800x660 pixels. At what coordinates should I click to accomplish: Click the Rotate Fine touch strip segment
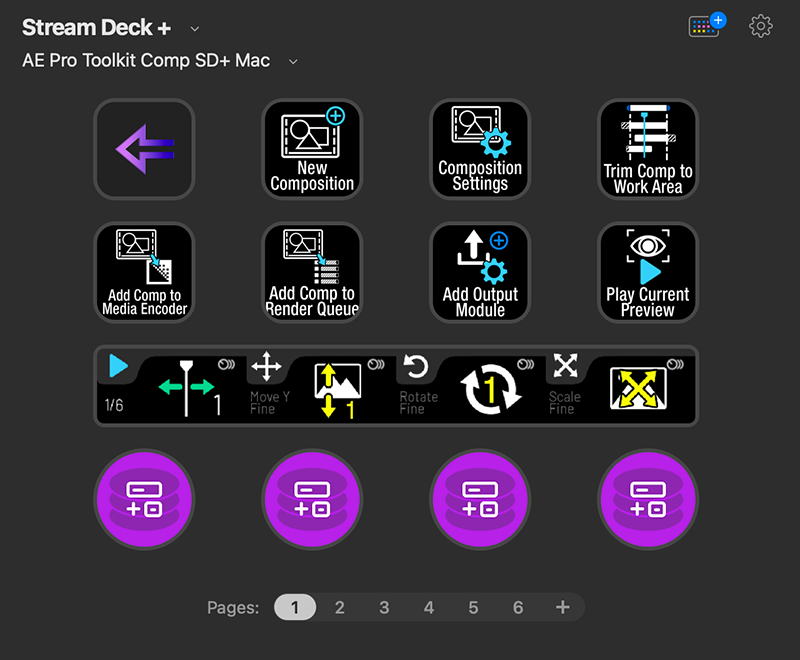point(471,386)
